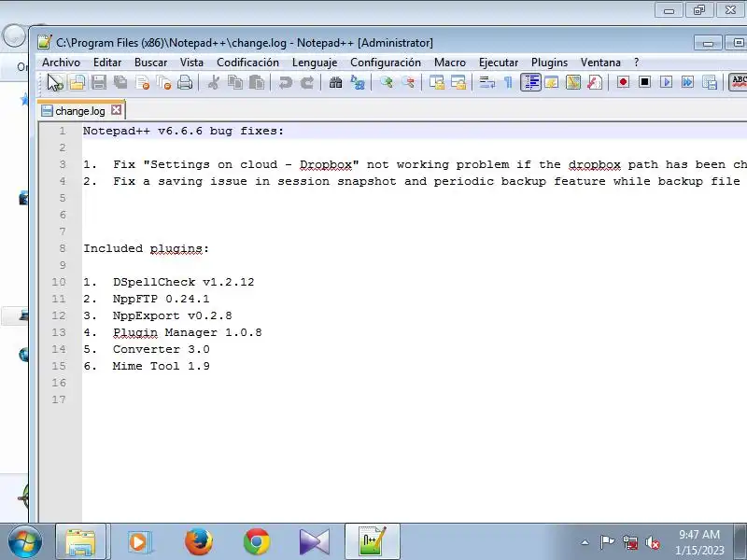Click the save recorded macro icon
The image size is (747, 560).
coord(710,82)
